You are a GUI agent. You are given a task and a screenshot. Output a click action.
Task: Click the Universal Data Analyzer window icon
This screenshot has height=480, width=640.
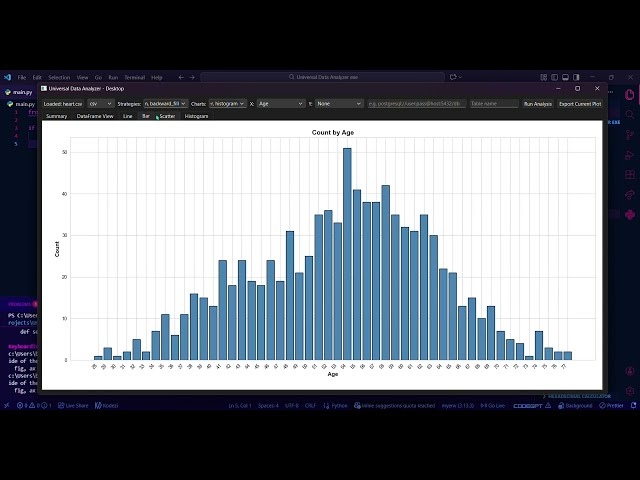pyautogui.click(x=44, y=88)
